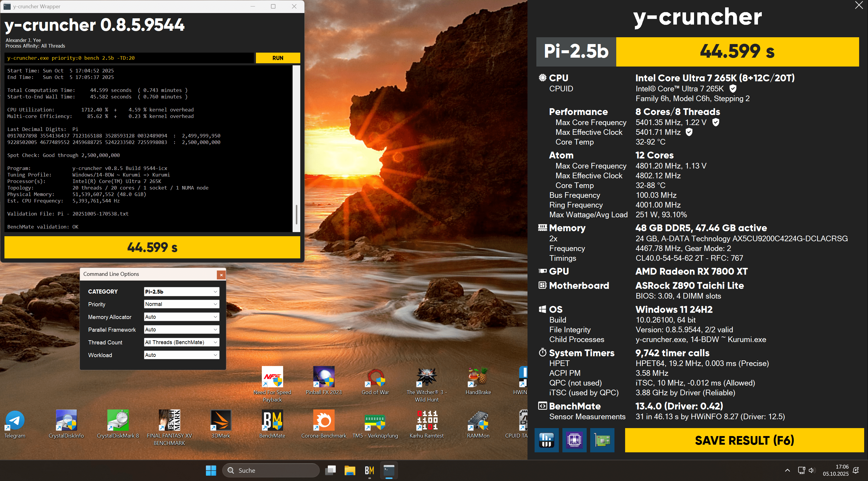Expand the Thread Count dropdown
This screenshot has height=481, width=868.
coord(181,342)
